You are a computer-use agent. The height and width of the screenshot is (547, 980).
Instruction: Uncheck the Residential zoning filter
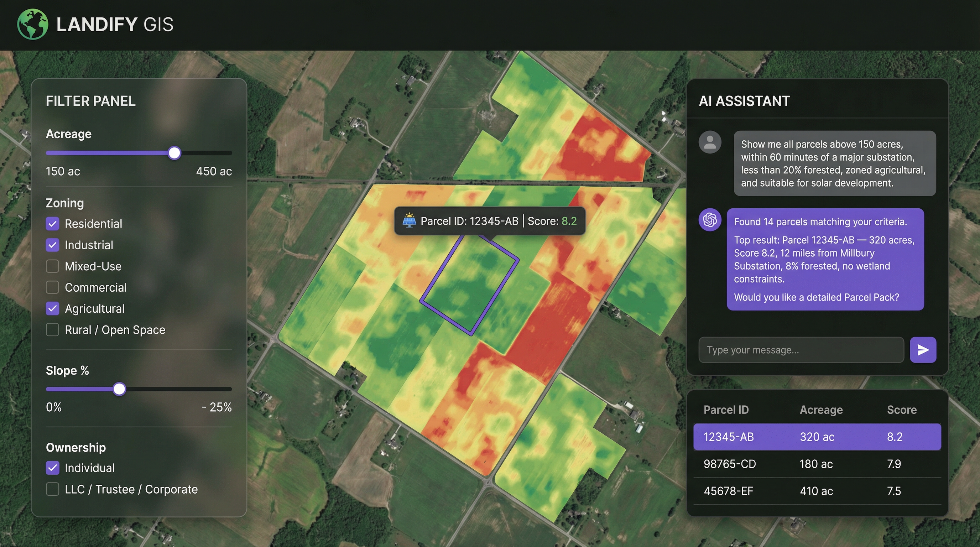point(52,224)
